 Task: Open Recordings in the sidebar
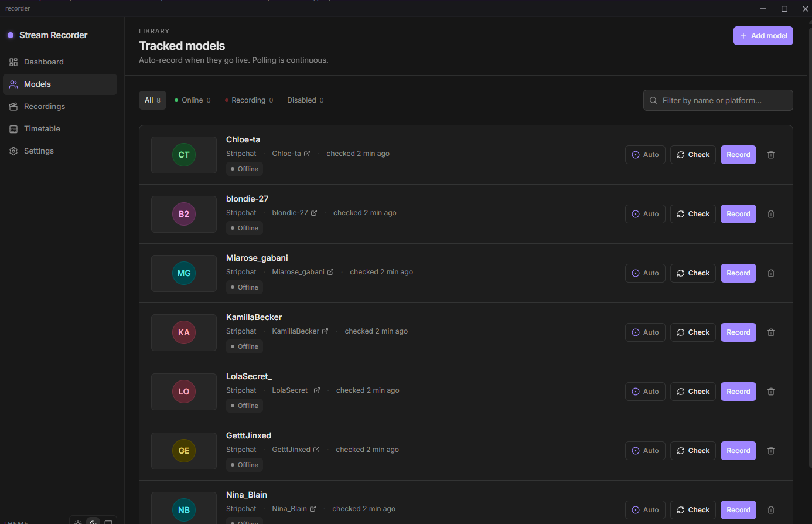pyautogui.click(x=44, y=107)
